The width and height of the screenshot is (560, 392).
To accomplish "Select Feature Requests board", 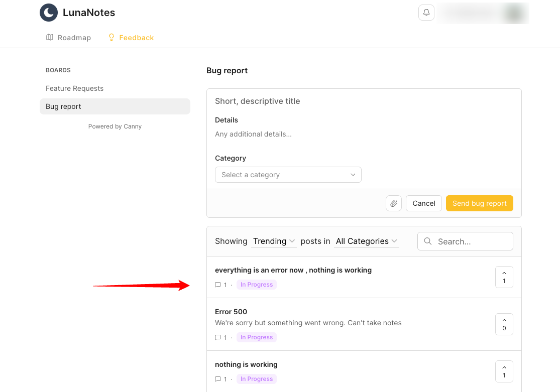I will coord(74,88).
